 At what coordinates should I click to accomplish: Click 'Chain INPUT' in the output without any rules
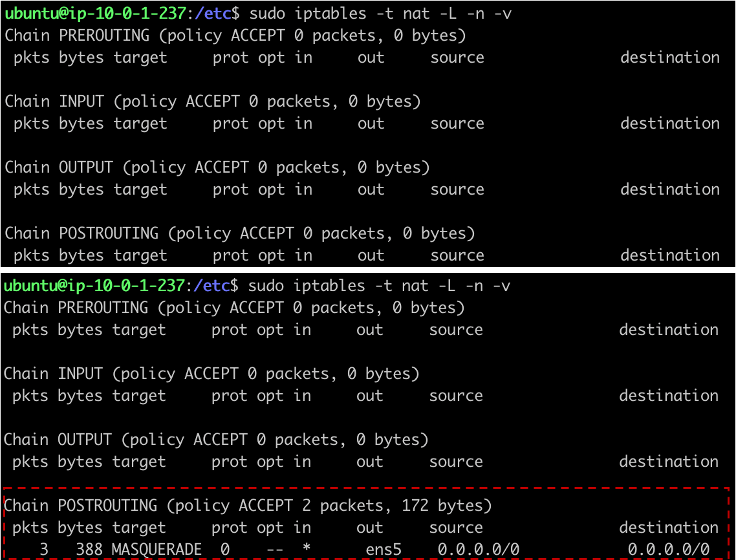tap(54, 102)
